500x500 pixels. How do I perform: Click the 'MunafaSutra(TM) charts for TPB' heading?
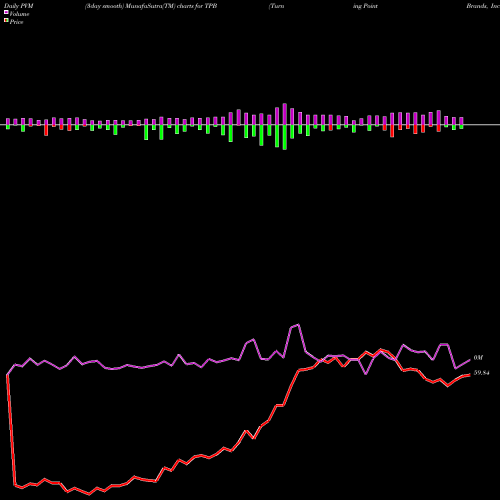[x=172, y=6]
